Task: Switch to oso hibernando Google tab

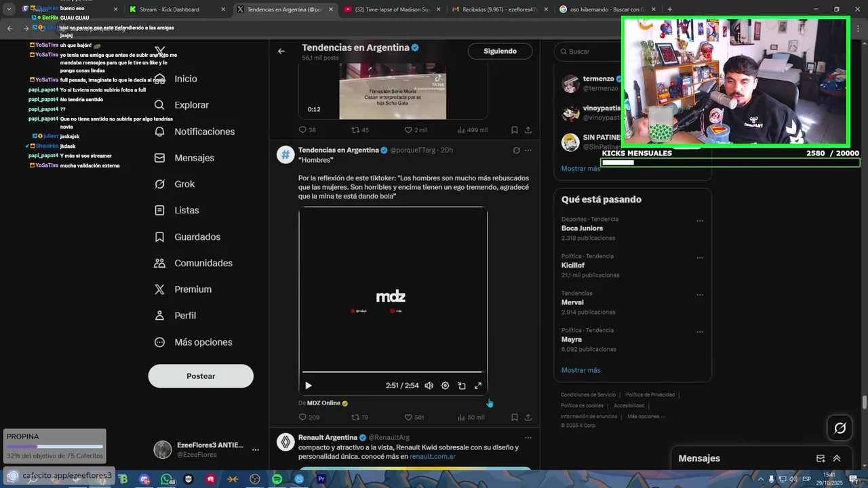Action: pos(607,9)
